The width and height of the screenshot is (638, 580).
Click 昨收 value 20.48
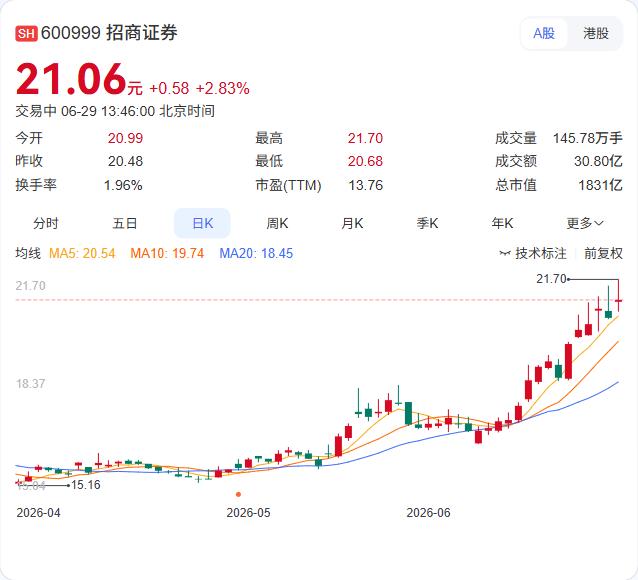pyautogui.click(x=125, y=162)
